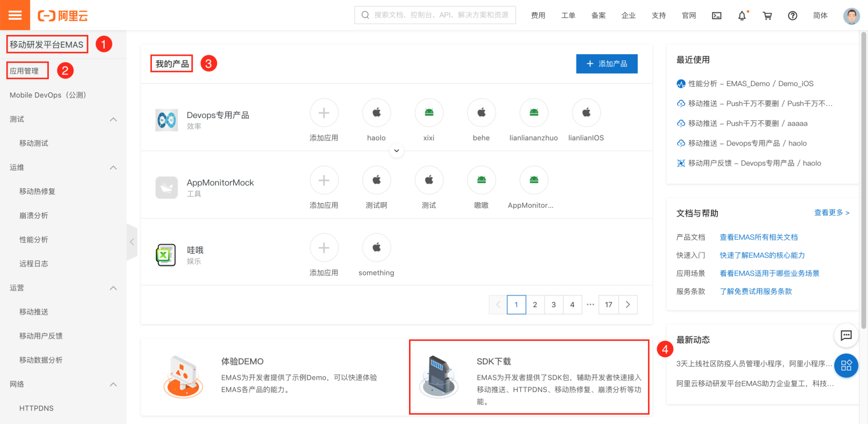This screenshot has height=424, width=868.
Task: Collapse the 网络 sidebar section
Action: click(x=113, y=384)
